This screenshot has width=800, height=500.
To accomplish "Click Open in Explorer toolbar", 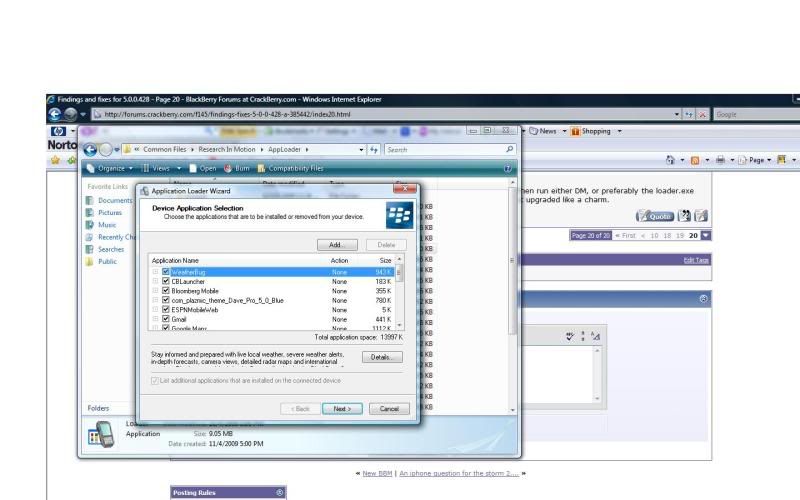I will pyautogui.click(x=203, y=168).
